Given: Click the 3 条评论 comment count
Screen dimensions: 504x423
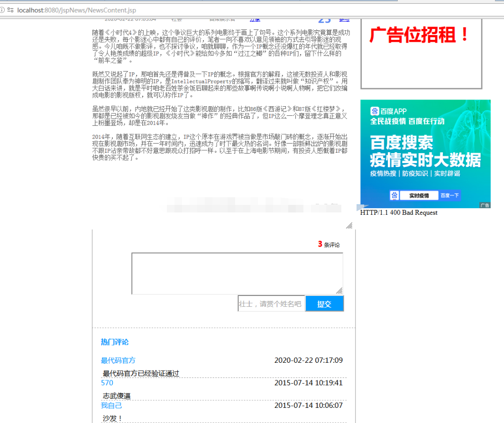Looking at the screenshot, I should (x=329, y=244).
